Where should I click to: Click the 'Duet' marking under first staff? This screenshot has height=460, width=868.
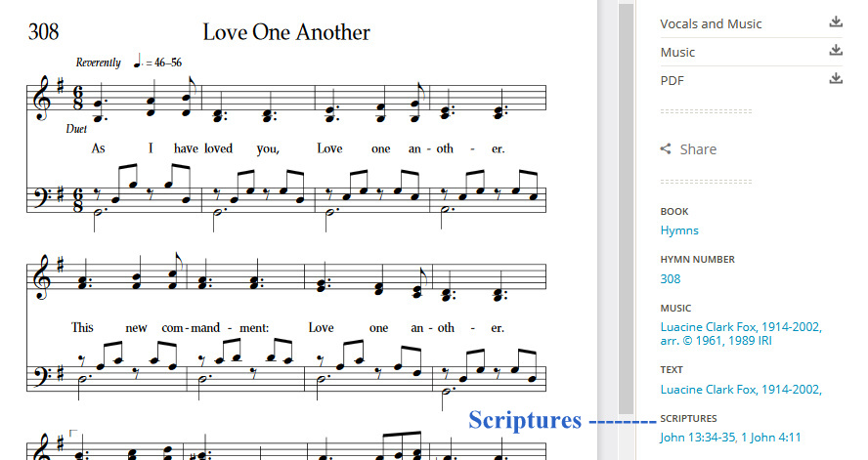pyautogui.click(x=76, y=129)
